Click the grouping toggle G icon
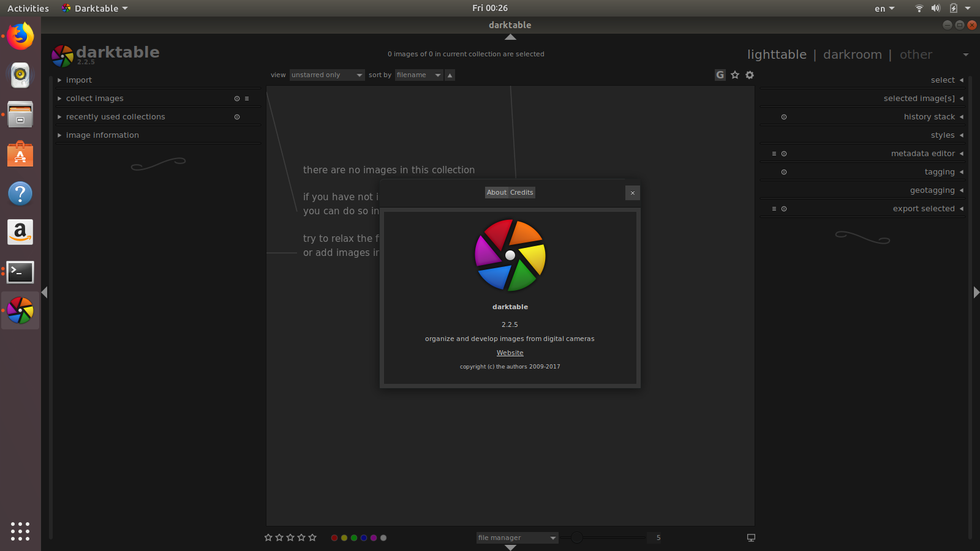Viewport: 980px width, 551px height. (720, 75)
